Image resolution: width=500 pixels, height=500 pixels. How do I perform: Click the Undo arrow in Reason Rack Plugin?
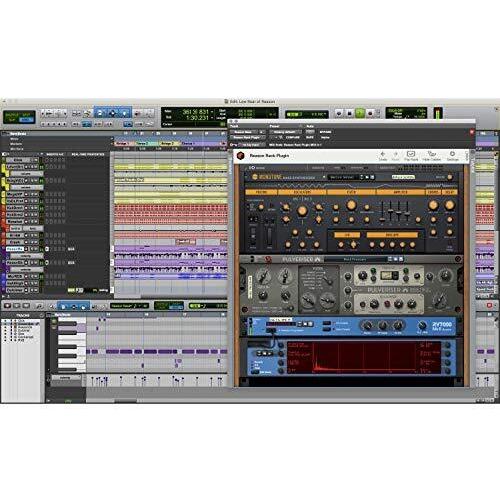point(383,155)
